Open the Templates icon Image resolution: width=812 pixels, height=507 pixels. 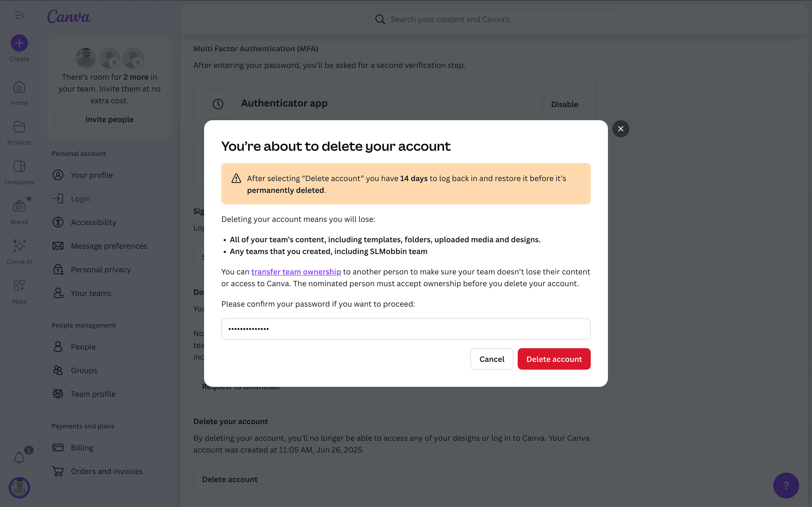tap(19, 167)
